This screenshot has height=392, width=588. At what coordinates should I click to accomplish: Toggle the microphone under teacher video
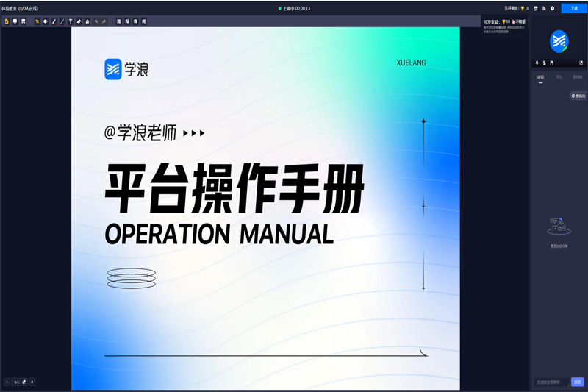click(537, 63)
